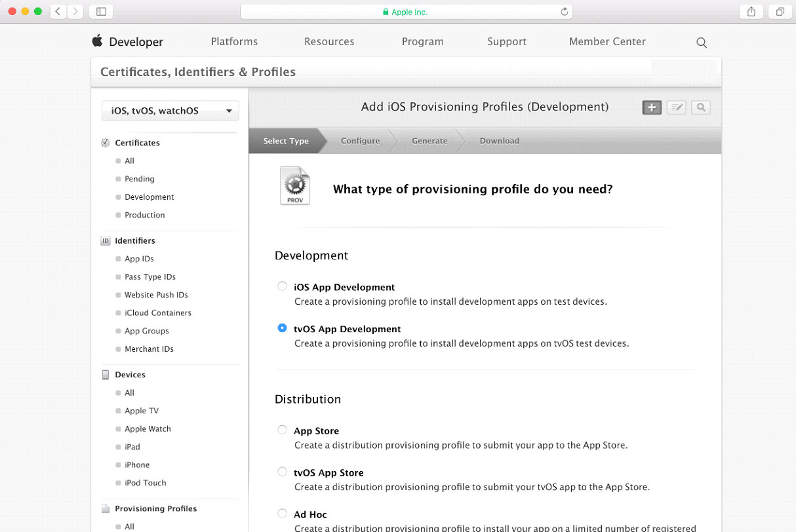Open App IDs under Identifiers

click(139, 259)
